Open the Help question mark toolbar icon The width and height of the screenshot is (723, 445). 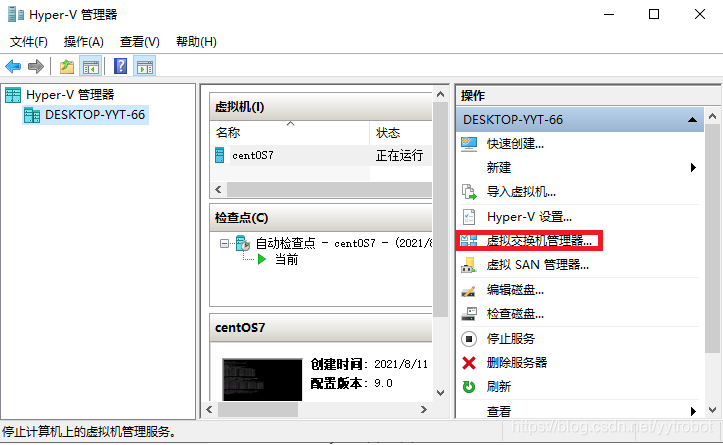click(120, 66)
